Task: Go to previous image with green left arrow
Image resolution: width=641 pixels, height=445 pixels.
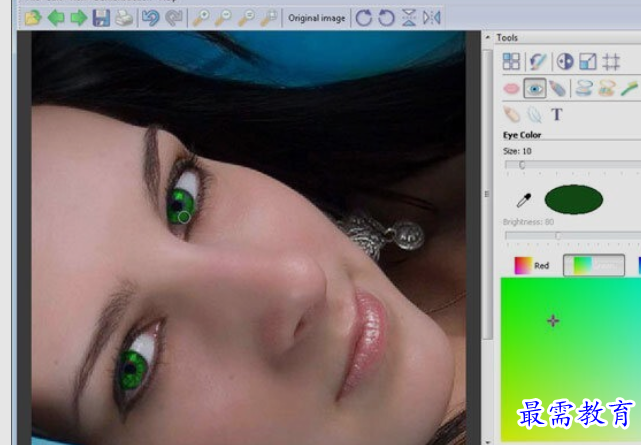Action: (x=56, y=18)
